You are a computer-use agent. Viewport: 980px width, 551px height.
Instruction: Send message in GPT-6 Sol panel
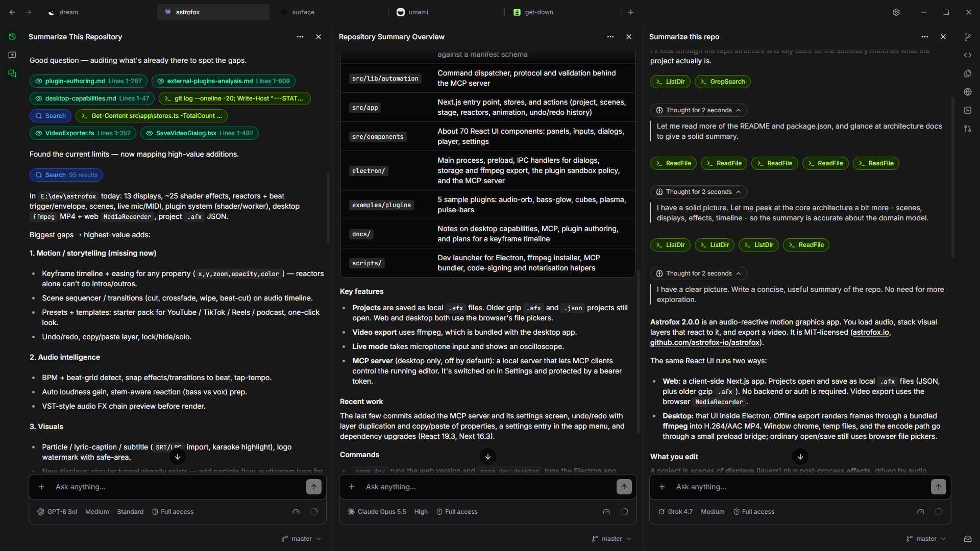click(314, 487)
